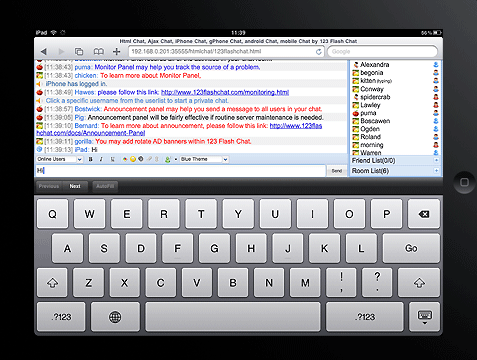The width and height of the screenshot is (477, 360).
Task: Click the green user status icon
Action: 167,160
